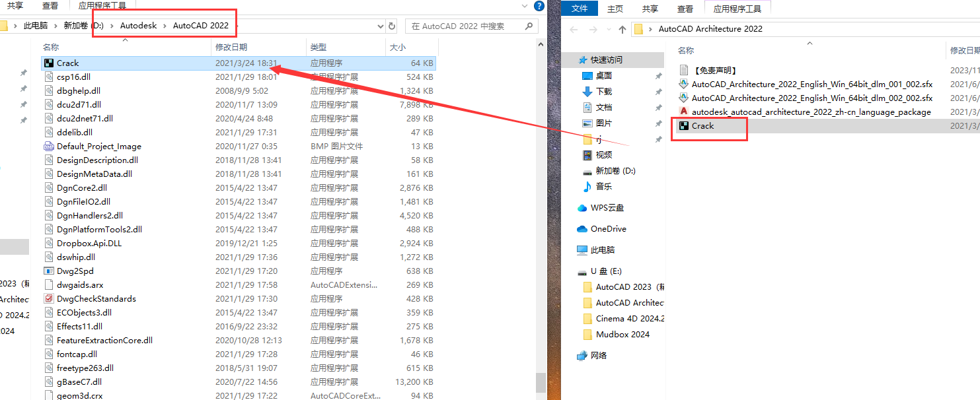Click the 名称 column sort indicator
Image resolution: width=980 pixels, height=400 pixels.
tap(125, 40)
